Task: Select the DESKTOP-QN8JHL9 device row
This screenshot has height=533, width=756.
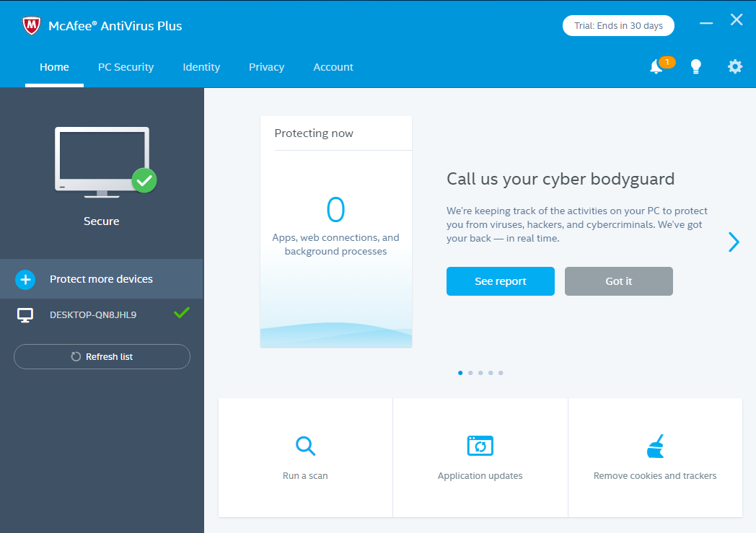Action: click(x=101, y=315)
